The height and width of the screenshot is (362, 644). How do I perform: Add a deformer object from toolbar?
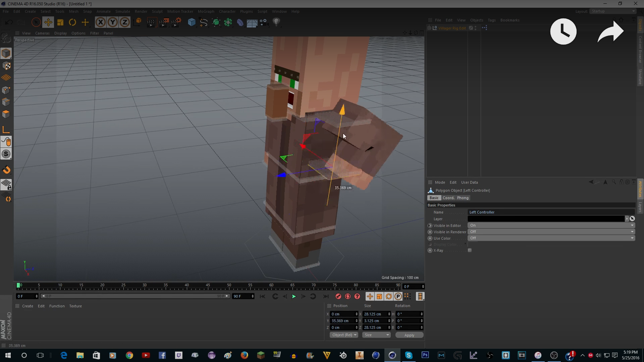click(x=240, y=22)
